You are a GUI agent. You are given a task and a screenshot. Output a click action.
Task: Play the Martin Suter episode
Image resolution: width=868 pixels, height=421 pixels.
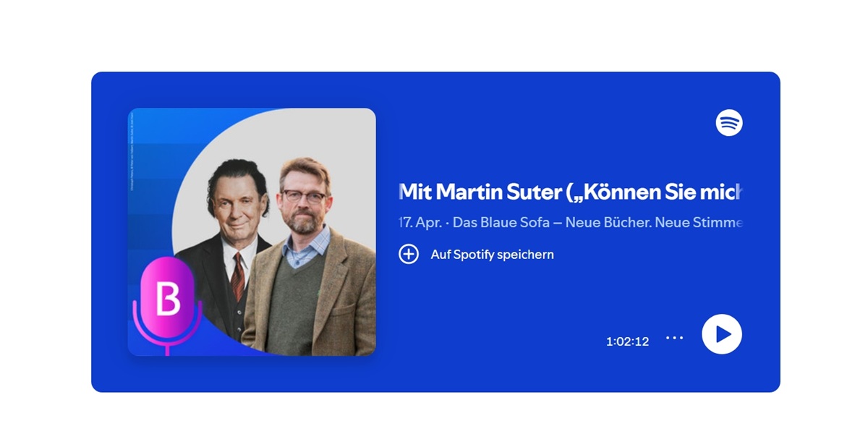tap(722, 334)
